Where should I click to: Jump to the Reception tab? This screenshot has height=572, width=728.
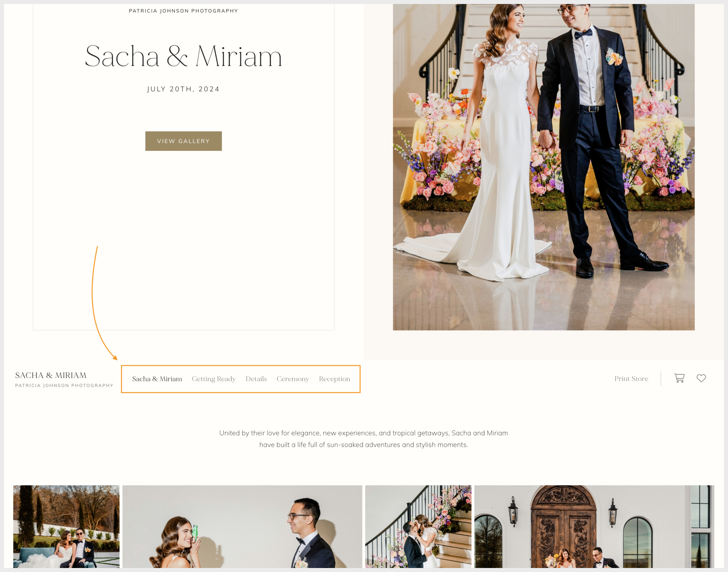[x=334, y=379]
